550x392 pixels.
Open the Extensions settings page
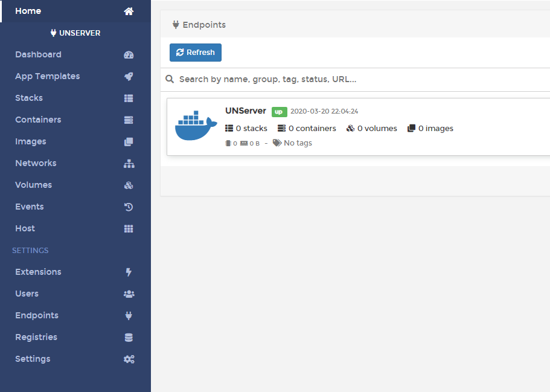point(75,272)
